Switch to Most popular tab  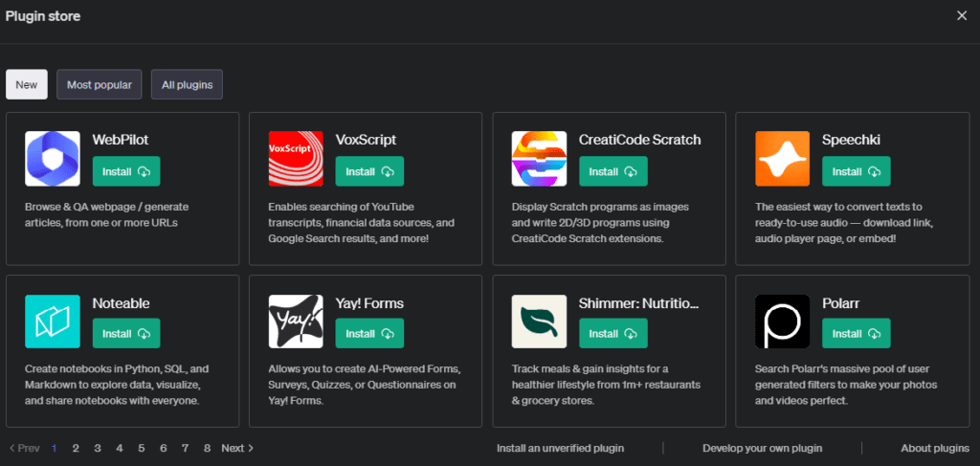click(100, 84)
